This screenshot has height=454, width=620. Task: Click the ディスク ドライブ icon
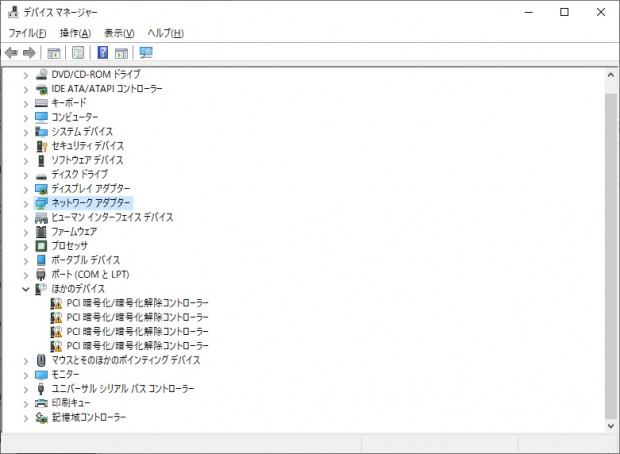pos(41,176)
